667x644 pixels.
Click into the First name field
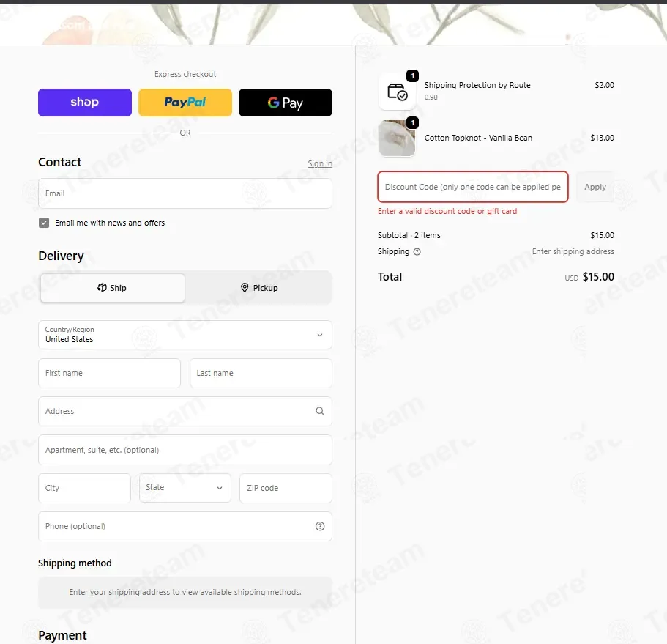point(109,374)
